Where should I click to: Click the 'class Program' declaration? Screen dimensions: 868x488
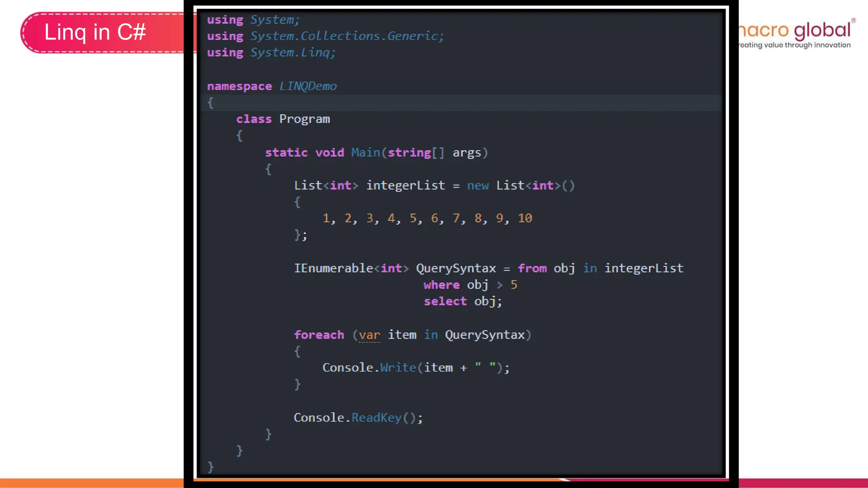(283, 119)
